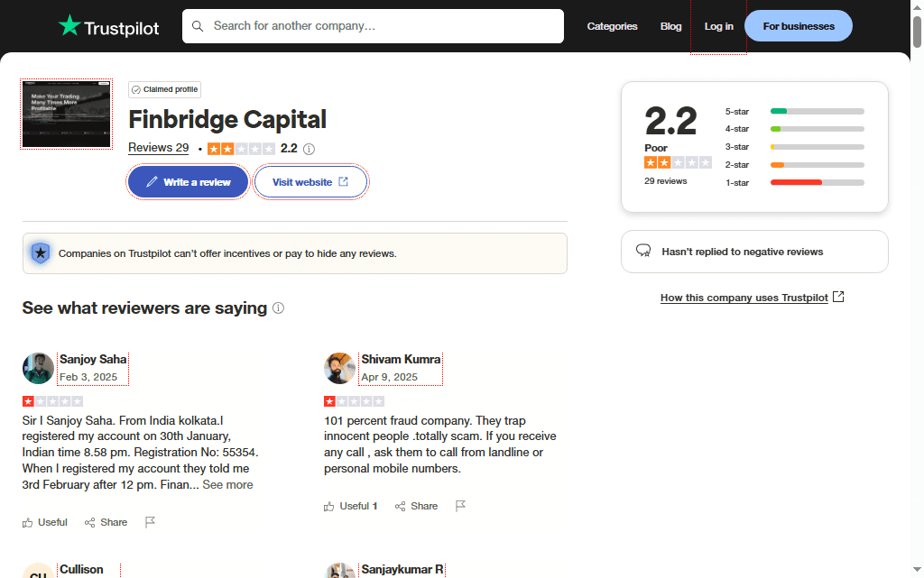Visit the Finbridge Capital website
The width and height of the screenshot is (924, 578).
pos(310,182)
